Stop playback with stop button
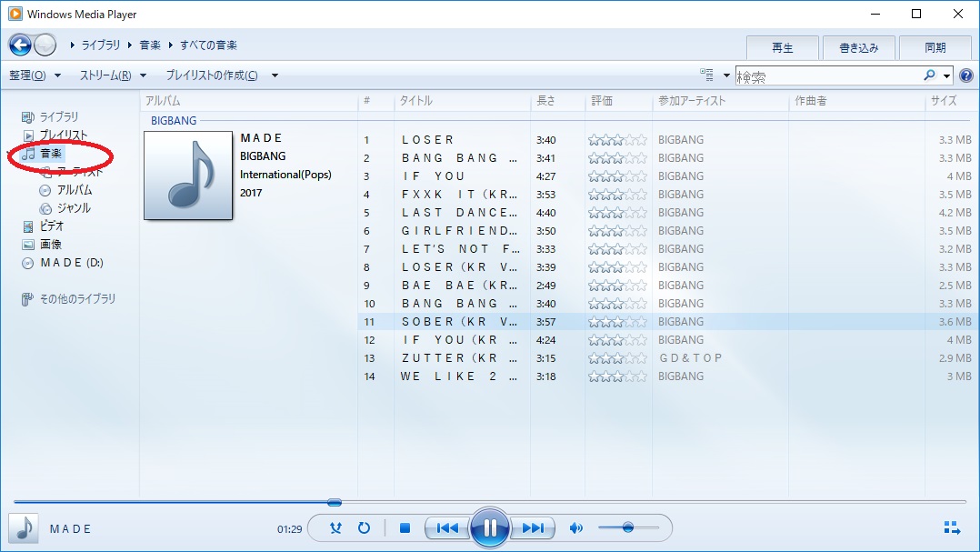 405,528
